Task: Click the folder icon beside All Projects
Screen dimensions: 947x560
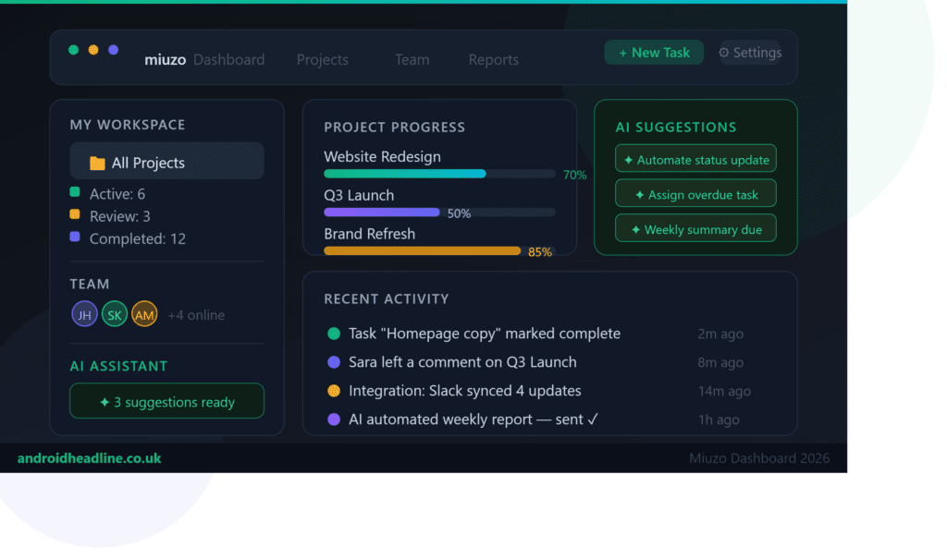Action: [x=97, y=163]
